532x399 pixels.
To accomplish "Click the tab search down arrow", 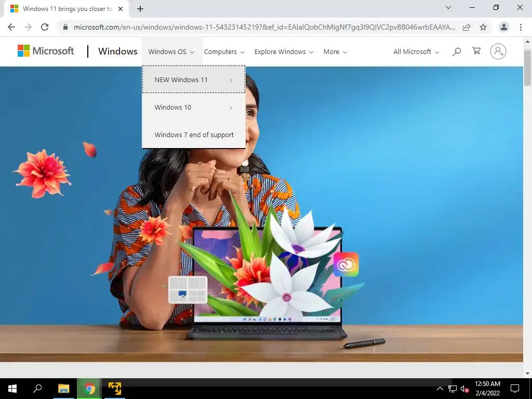I will click(448, 7).
